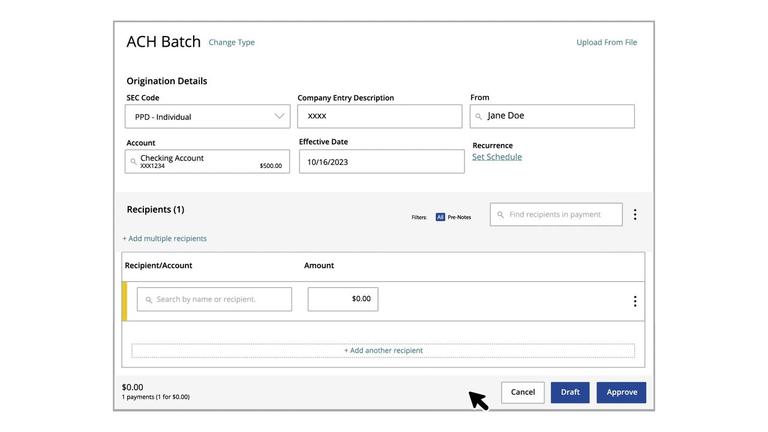Image resolution: width=768 pixels, height=432 pixels.
Task: Save the batch as Draft
Action: [x=570, y=392]
